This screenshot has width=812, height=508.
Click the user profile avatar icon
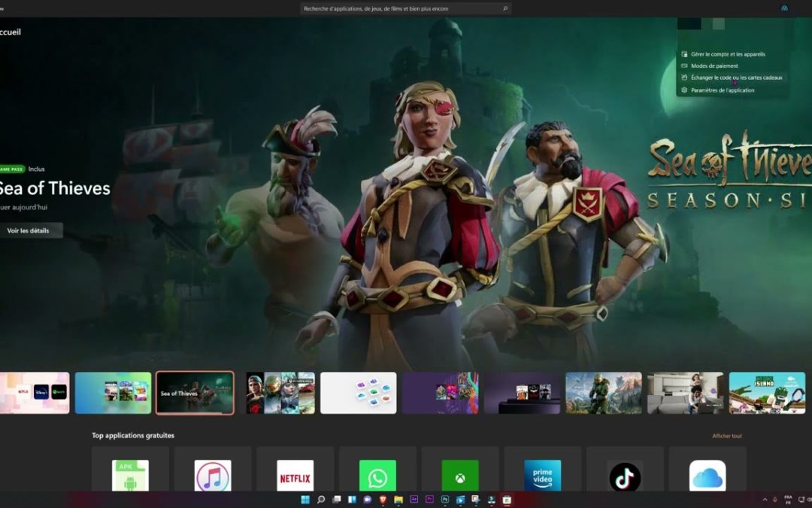pyautogui.click(x=784, y=8)
